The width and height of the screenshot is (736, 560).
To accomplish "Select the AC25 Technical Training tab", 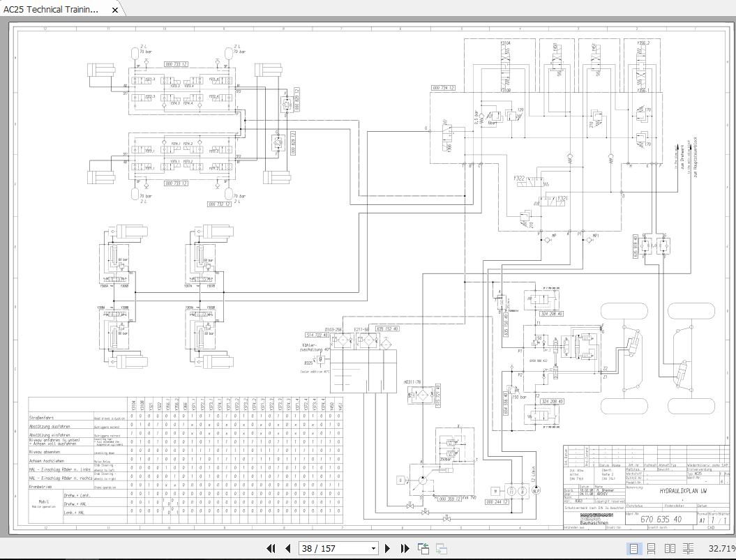I will [52, 9].
